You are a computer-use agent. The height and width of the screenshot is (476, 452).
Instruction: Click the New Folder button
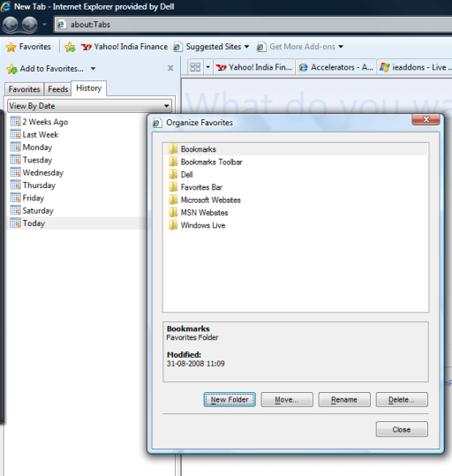[230, 399]
